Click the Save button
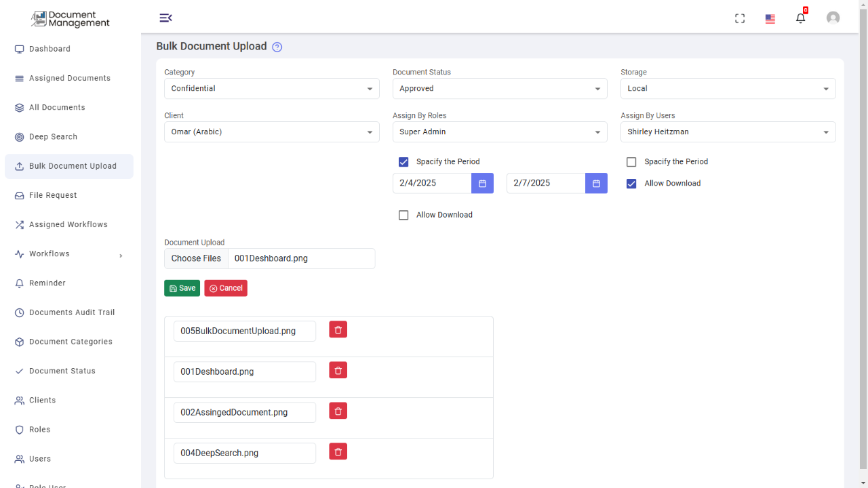This screenshot has width=868, height=488. pos(182,287)
